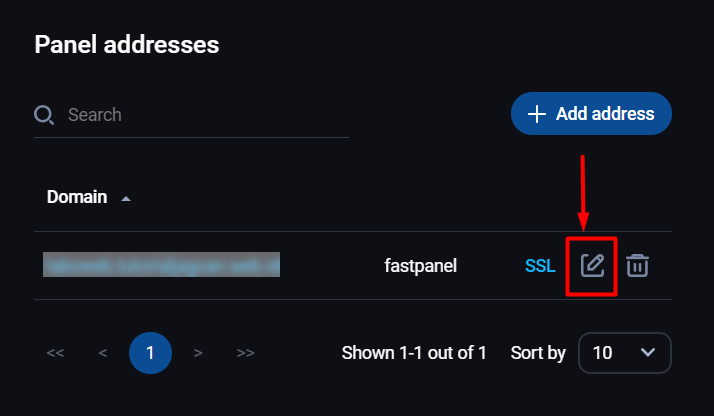Screen dimensions: 714x416
Task: Jump to last page with double right arrows
Action: coord(245,353)
